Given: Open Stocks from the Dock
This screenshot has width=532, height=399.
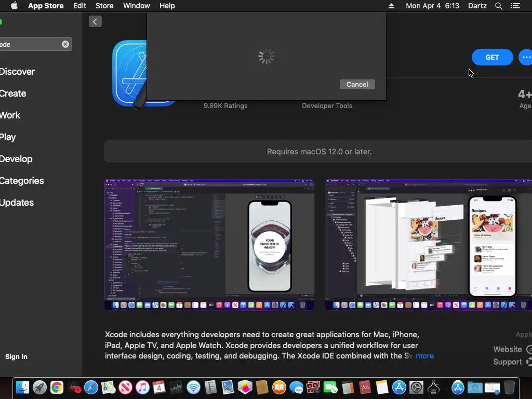Looking at the screenshot, I should [176, 387].
